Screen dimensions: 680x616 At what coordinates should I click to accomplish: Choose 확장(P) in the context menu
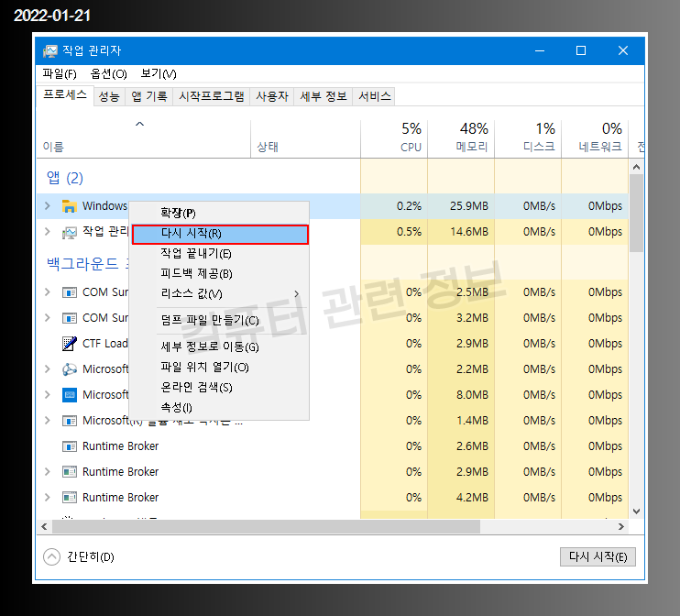tap(220, 214)
